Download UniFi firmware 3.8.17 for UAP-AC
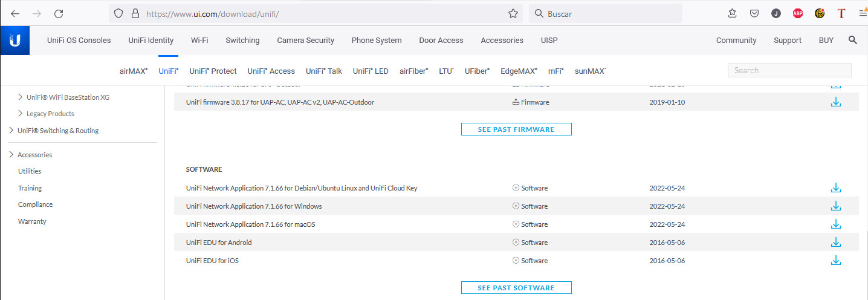The width and height of the screenshot is (868, 300). pyautogui.click(x=836, y=102)
